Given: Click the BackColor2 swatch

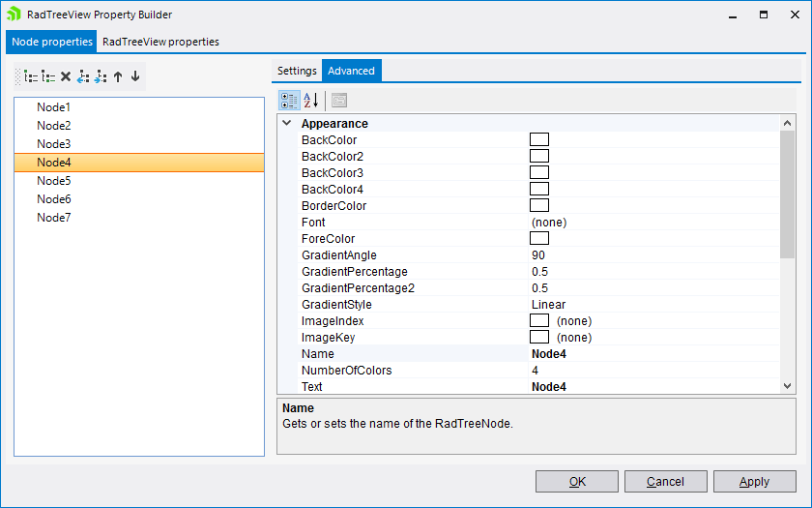Looking at the screenshot, I should pos(539,156).
